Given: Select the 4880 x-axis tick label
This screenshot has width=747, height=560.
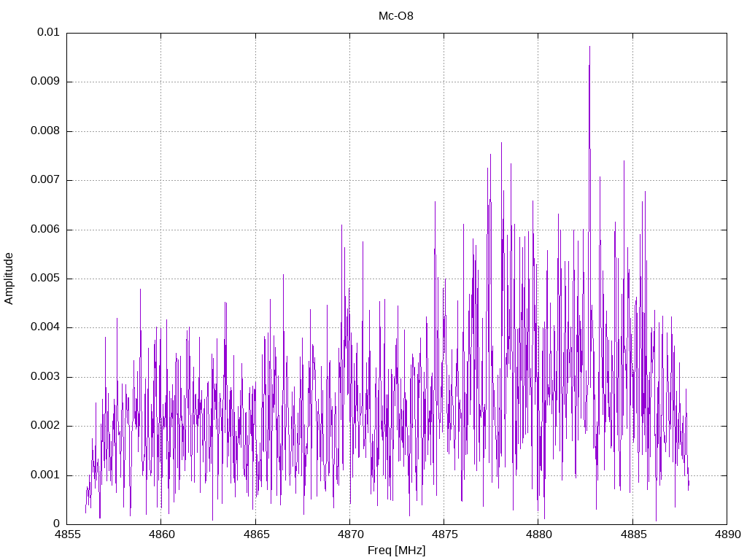Looking at the screenshot, I should (x=538, y=534).
